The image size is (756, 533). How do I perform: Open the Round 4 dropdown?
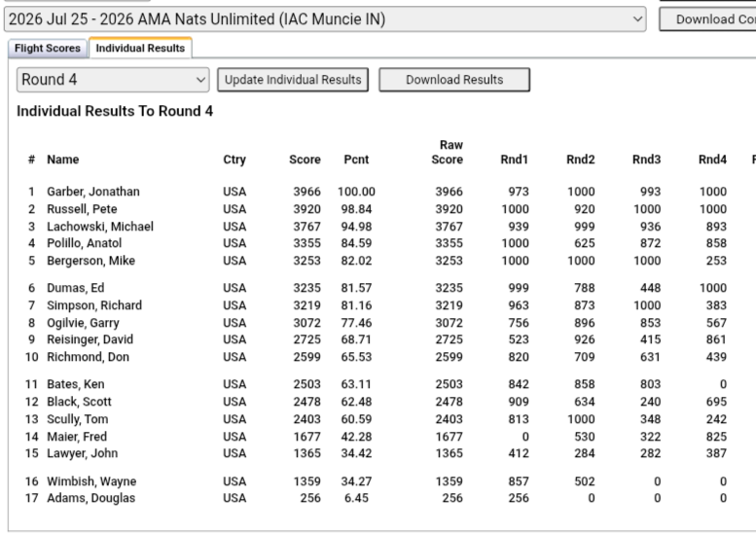coord(113,80)
